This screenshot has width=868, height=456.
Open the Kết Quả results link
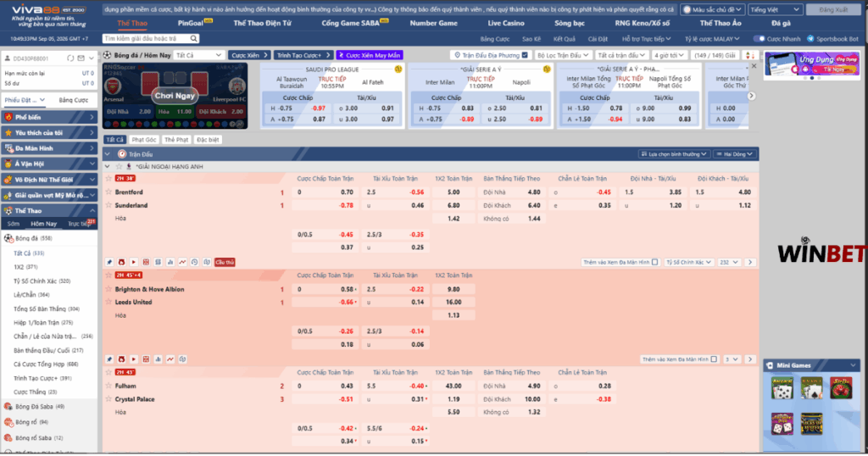click(564, 39)
